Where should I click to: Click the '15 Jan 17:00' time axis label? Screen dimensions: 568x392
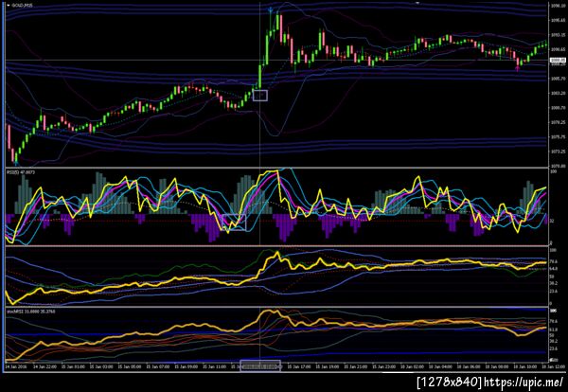point(299,366)
